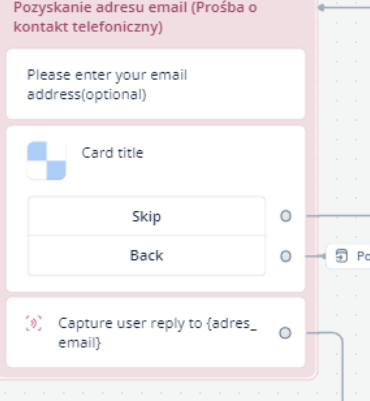Click empty dotted canvas below the node
370x401 pixels.
[167, 392]
